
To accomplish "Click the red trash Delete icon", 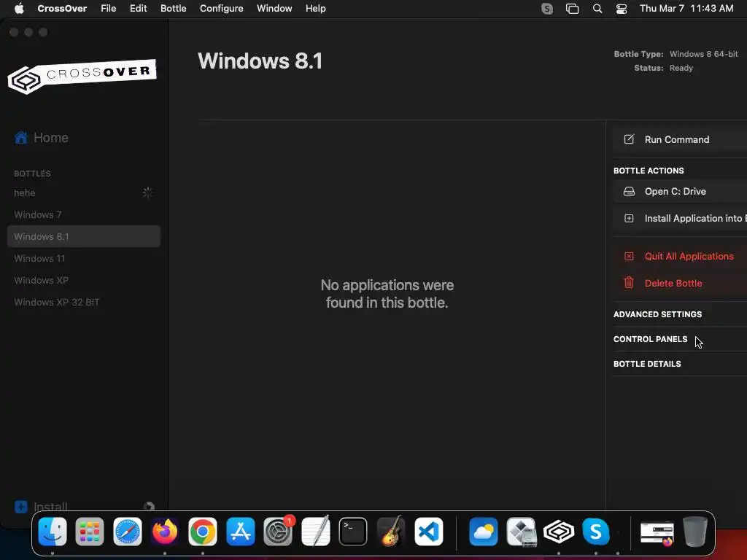I will [x=629, y=283].
